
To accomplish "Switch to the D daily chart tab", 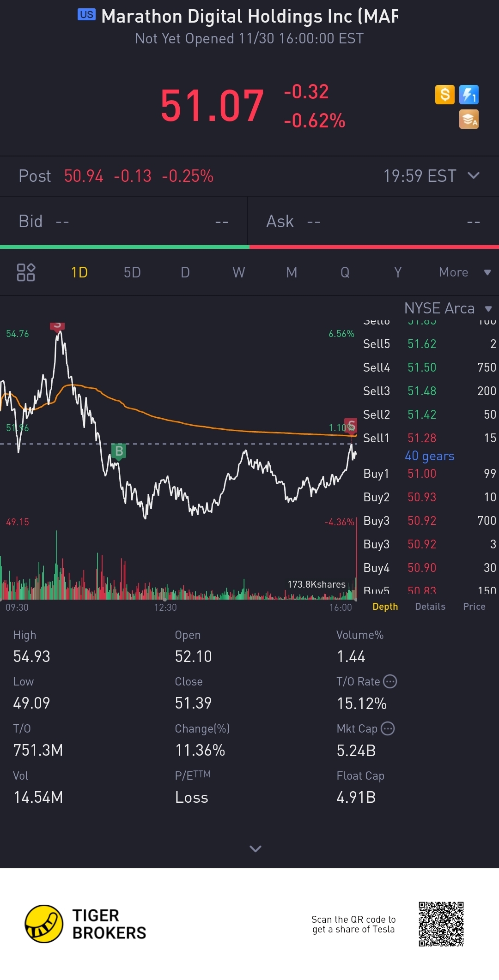I will 185,272.
